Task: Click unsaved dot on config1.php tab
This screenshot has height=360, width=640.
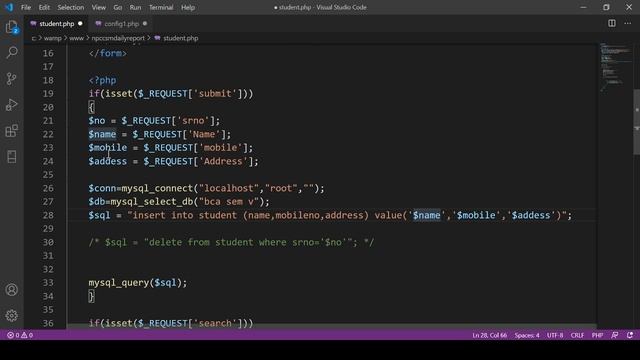Action: [x=145, y=24]
